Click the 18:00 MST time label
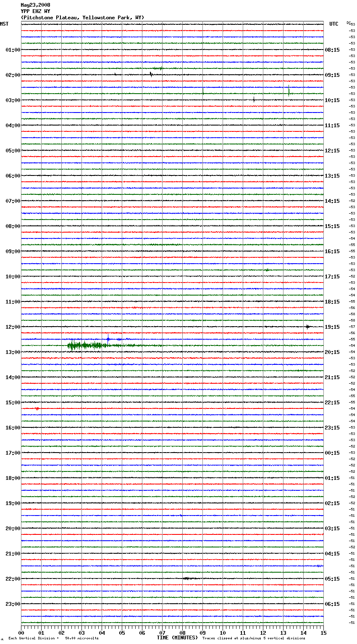 click(13, 478)
